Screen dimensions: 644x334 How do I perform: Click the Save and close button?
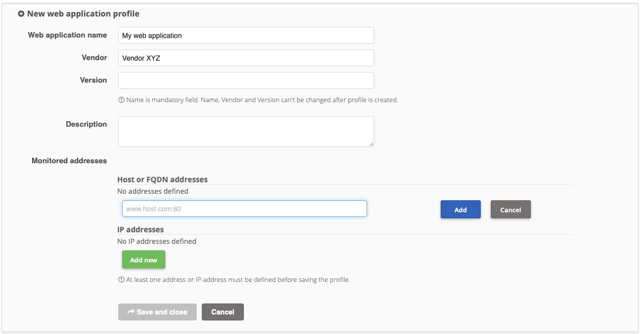(157, 312)
